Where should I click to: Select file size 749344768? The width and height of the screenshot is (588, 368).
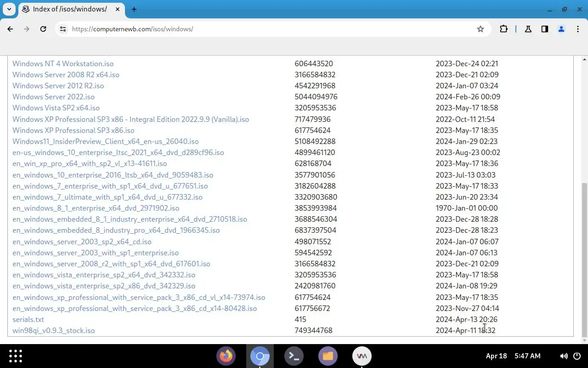coord(314,330)
